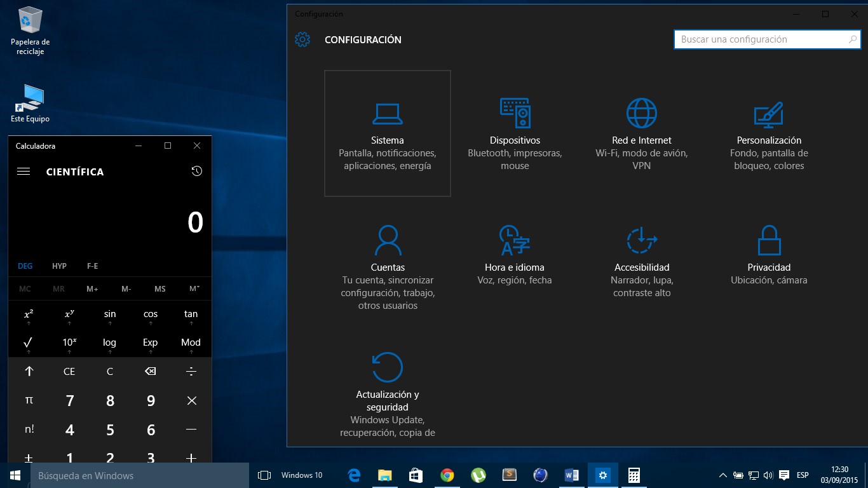Launch Google Chrome from the taskbar
The image size is (868, 488).
coord(447,475)
